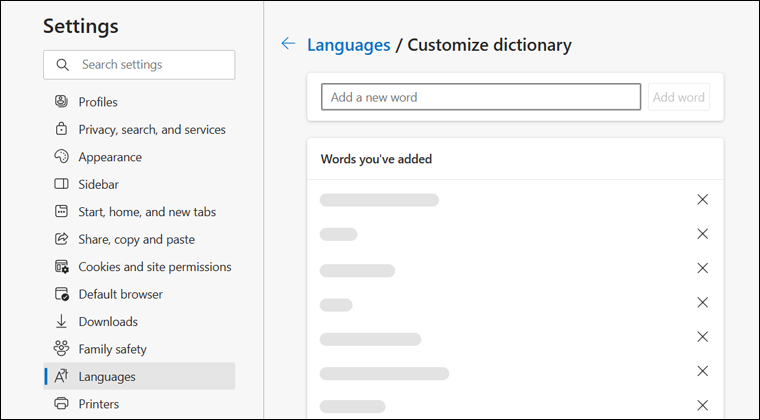Click the Privacy lock icon
The image size is (760, 420).
click(x=61, y=130)
